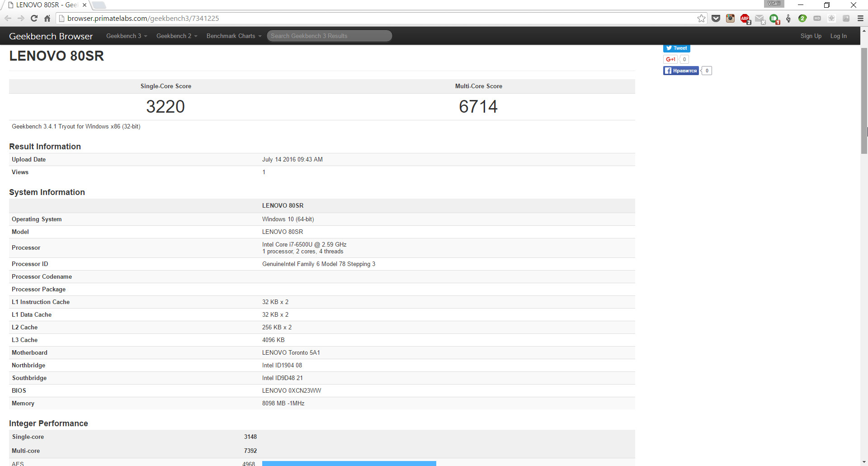Open the green number 2 extension icon
The width and height of the screenshot is (868, 466).
802,19
